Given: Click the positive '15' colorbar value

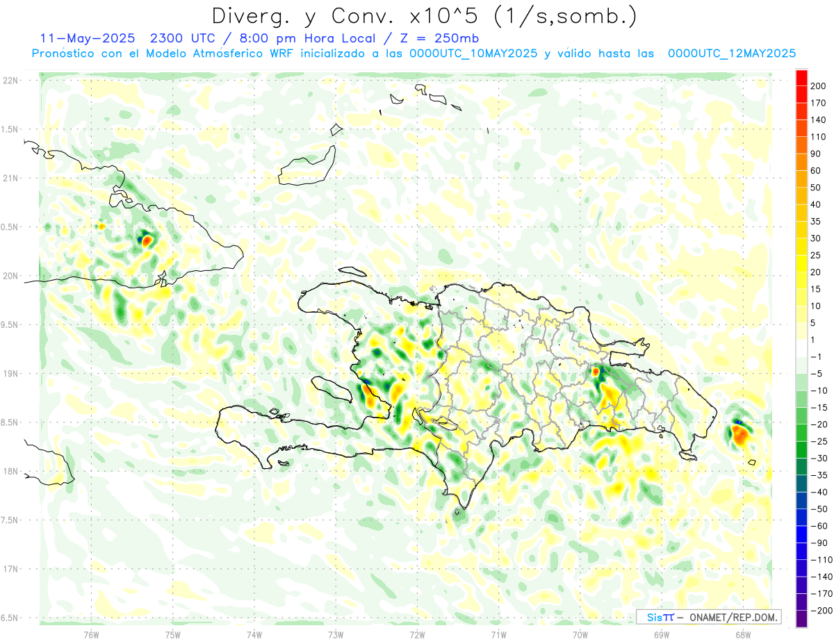Looking at the screenshot, I should pyautogui.click(x=817, y=290).
